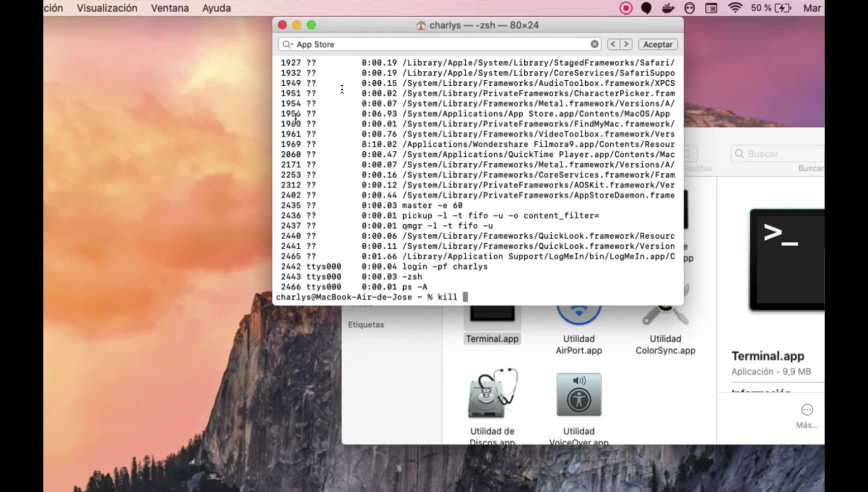
Task: Click the FindMyMac.framework process line
Action: coord(477,124)
